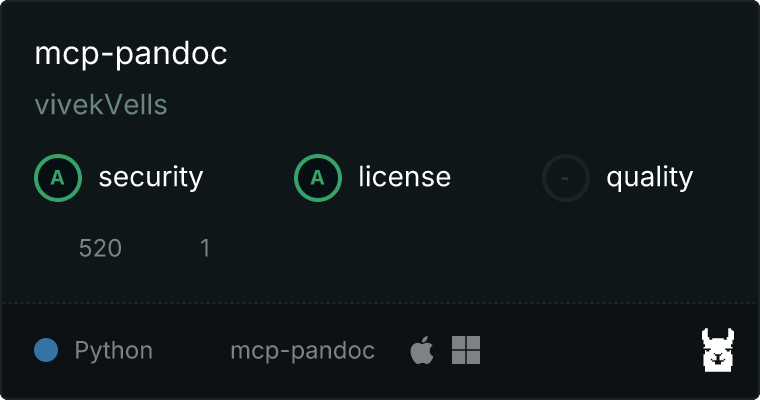Click the license grade A badge

(317, 178)
